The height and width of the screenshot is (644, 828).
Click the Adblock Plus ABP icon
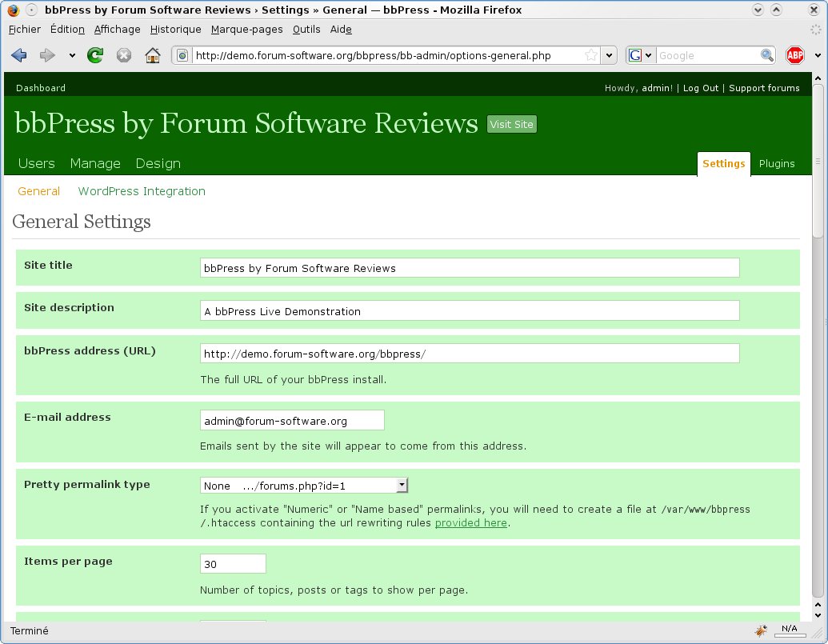point(794,55)
